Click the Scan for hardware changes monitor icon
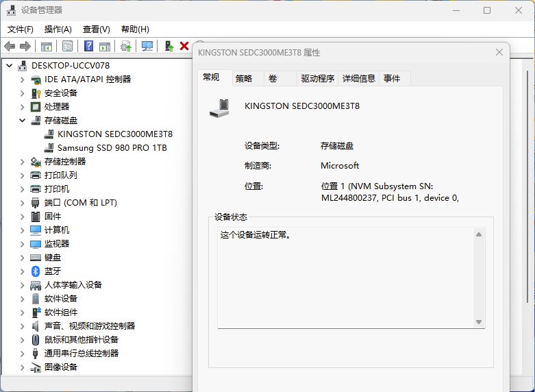Image resolution: width=535 pixels, height=392 pixels. click(x=147, y=46)
